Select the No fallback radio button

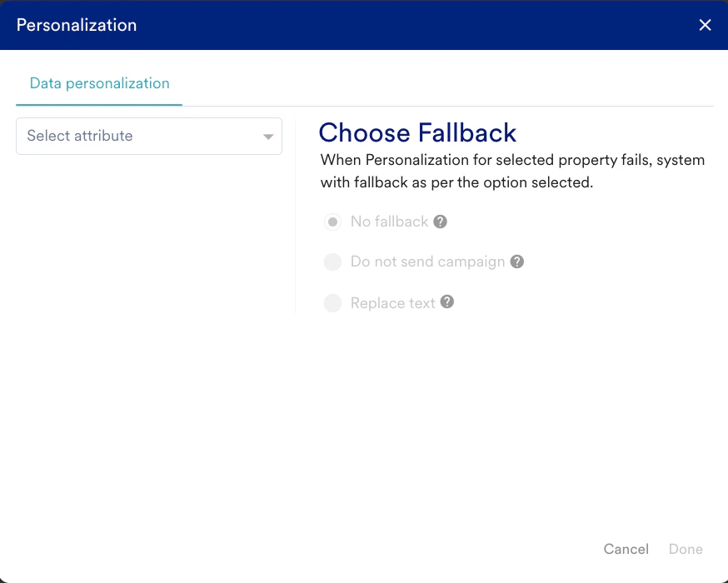click(x=333, y=222)
